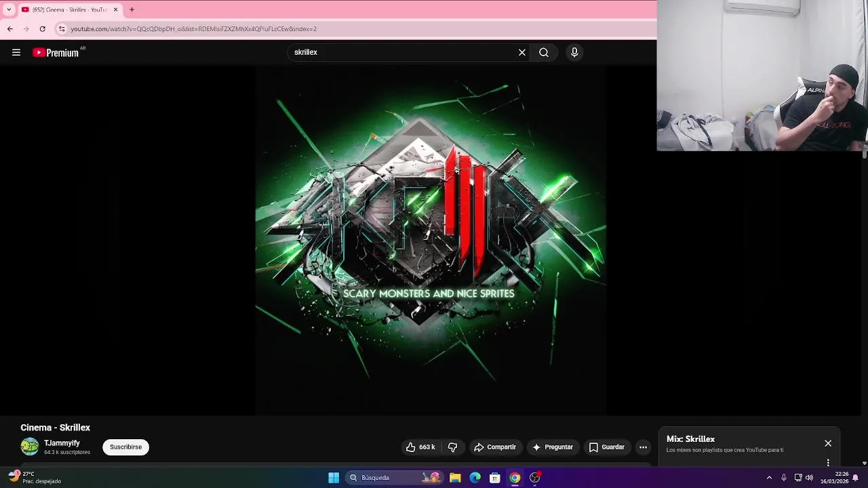Run search with the magnifier icon
The width and height of the screenshot is (868, 488).
coord(544,52)
